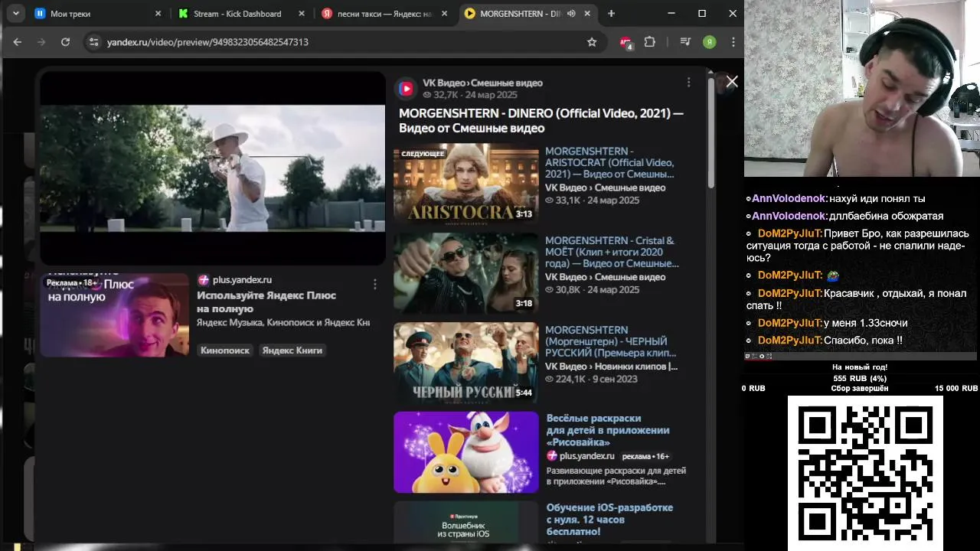Click main video title MORGENSHTERN - DINERO
Image resolution: width=980 pixels, height=551 pixels.
tap(541, 120)
